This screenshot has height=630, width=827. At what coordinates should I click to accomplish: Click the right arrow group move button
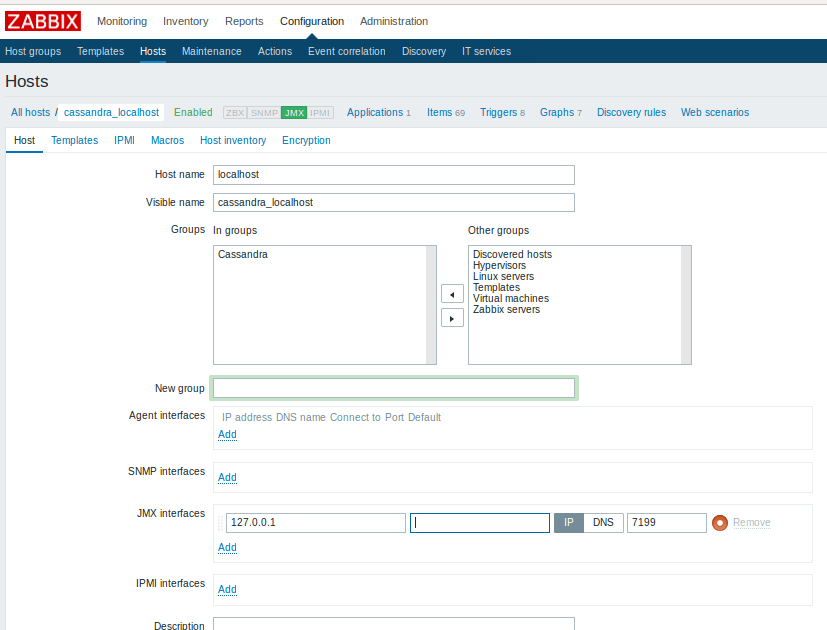coord(452,318)
